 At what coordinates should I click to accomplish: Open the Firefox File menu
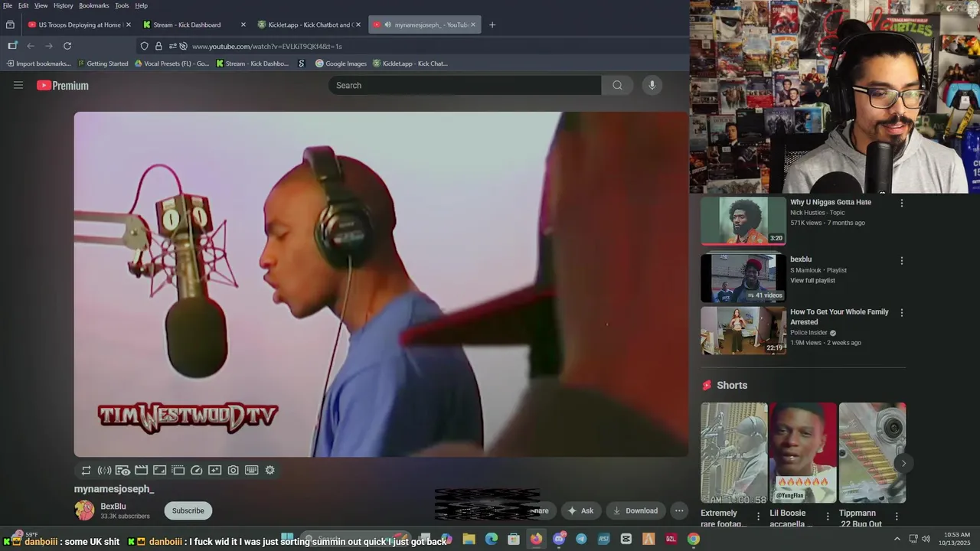click(8, 5)
